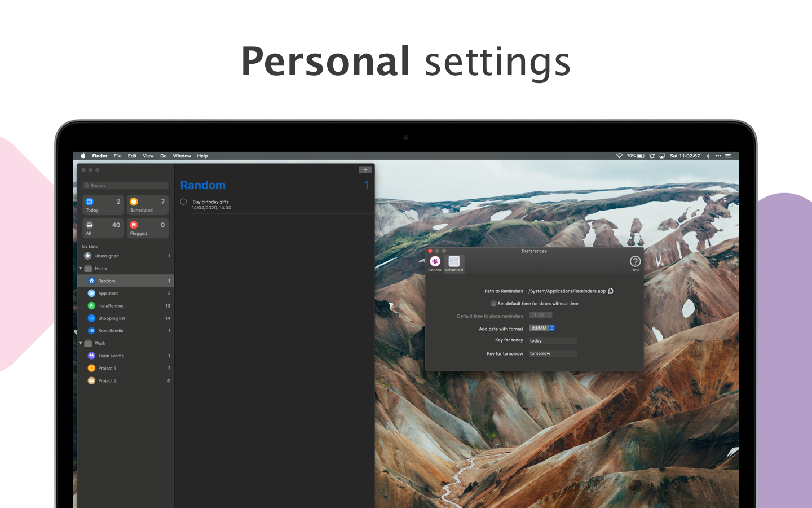Open the File menu
This screenshot has height=508, width=812.
pos(117,156)
